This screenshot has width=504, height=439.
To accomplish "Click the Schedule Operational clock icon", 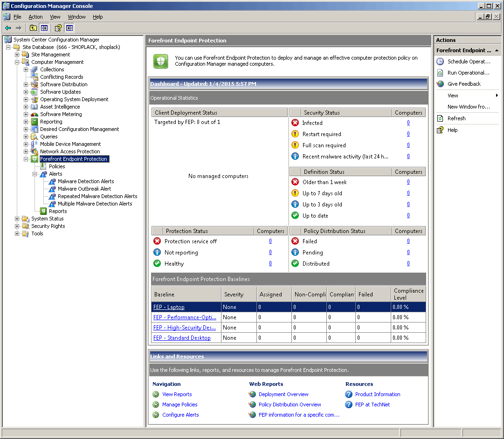I will pyautogui.click(x=440, y=62).
